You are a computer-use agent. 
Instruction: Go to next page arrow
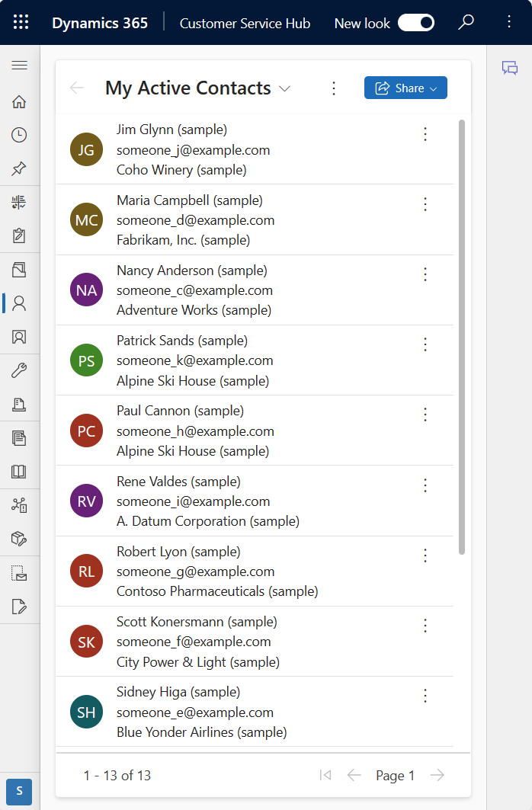coord(437,775)
